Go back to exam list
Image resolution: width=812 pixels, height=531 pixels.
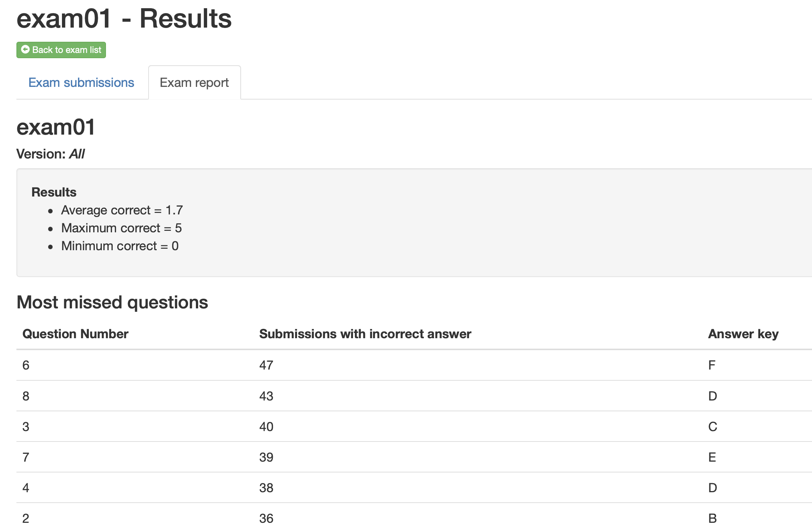pyautogui.click(x=61, y=50)
